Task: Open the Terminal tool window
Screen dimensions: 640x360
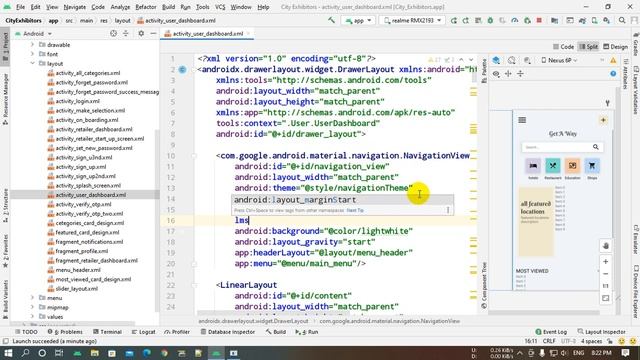Action: coord(107,332)
